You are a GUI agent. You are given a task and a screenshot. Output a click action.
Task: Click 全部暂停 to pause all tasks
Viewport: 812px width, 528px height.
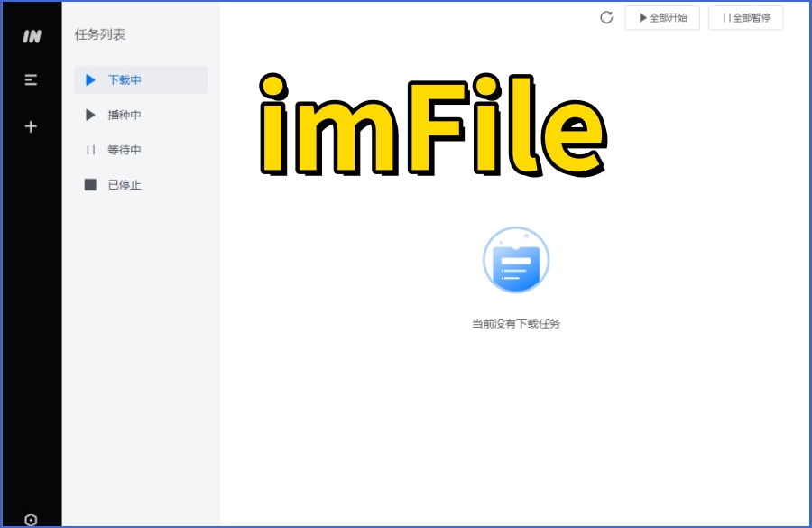[746, 18]
